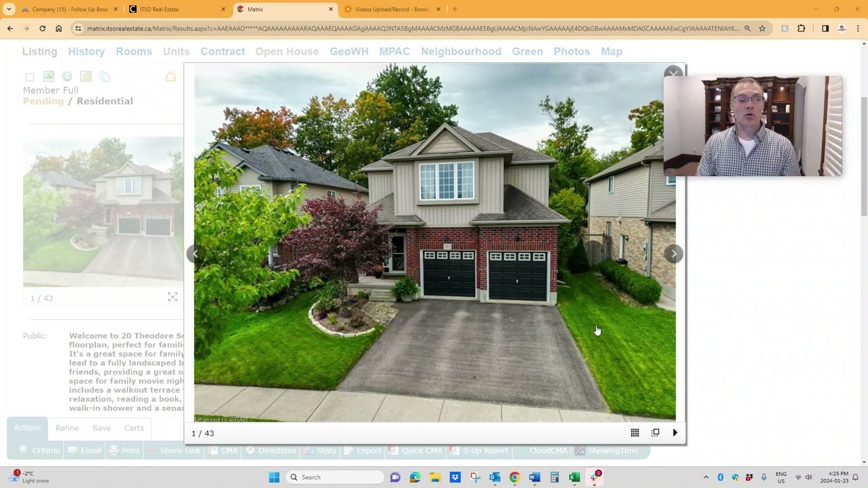Select the Carts tab

[x=134, y=428]
